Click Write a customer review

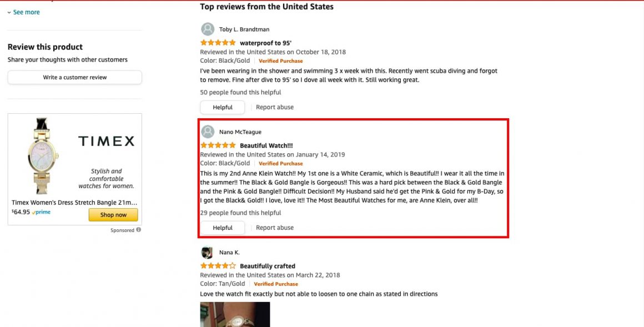click(74, 78)
